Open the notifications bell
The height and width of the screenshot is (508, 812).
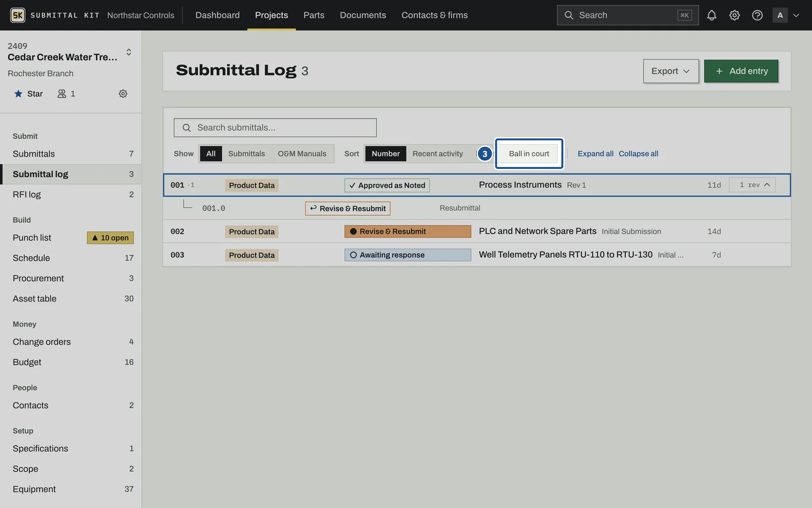pos(712,15)
